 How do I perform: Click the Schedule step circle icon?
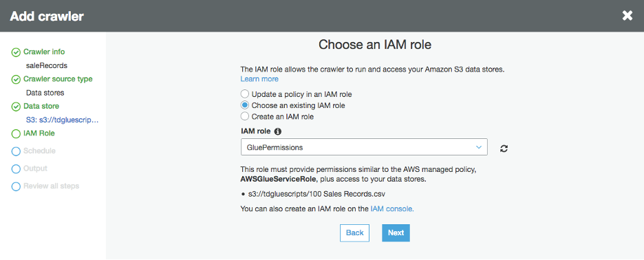pos(16,151)
